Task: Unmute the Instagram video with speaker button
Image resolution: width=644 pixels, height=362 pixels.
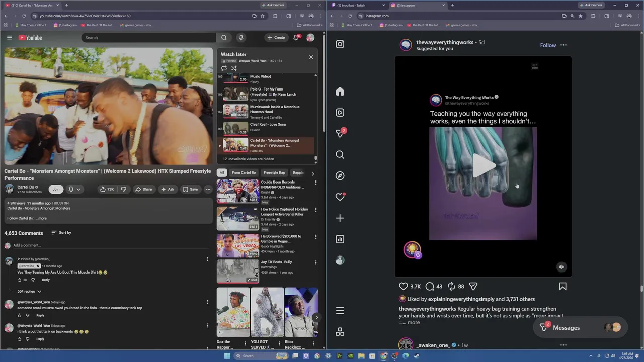Action: [561, 267]
